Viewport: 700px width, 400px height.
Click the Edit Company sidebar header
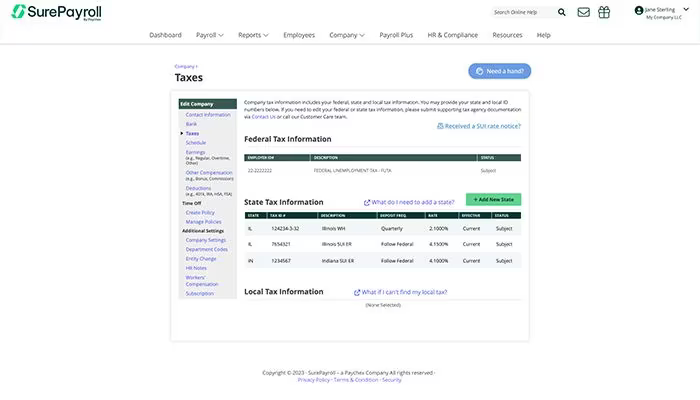point(208,104)
